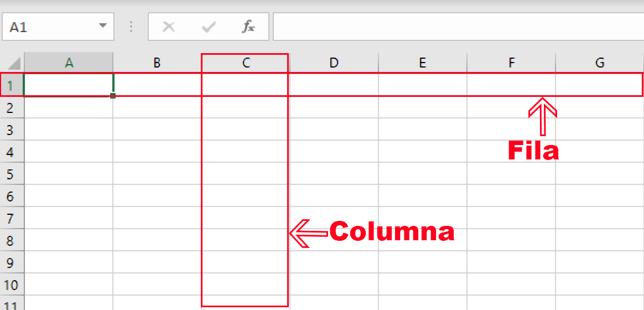
Task: Select column C header
Action: 246,63
